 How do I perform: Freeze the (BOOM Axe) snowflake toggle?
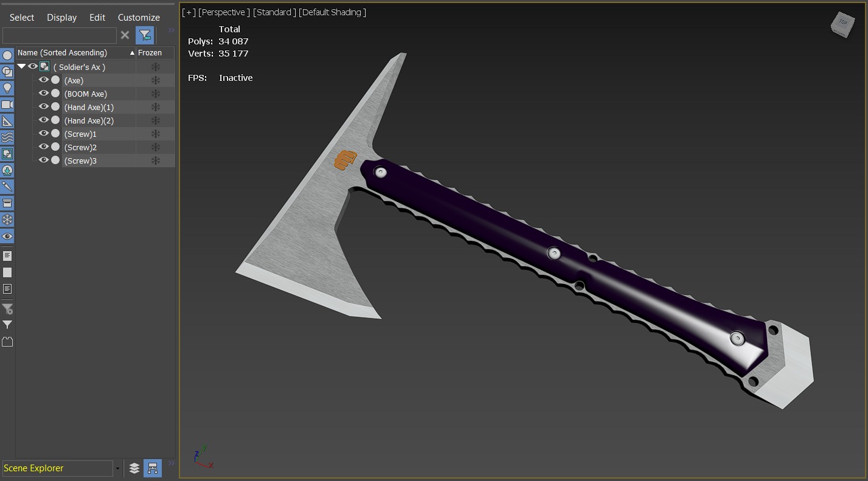(x=155, y=94)
